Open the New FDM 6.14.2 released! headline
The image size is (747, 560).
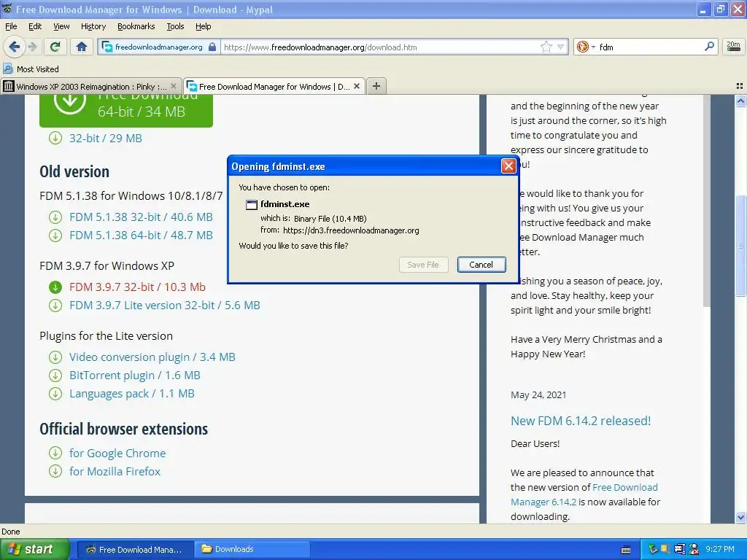point(580,421)
